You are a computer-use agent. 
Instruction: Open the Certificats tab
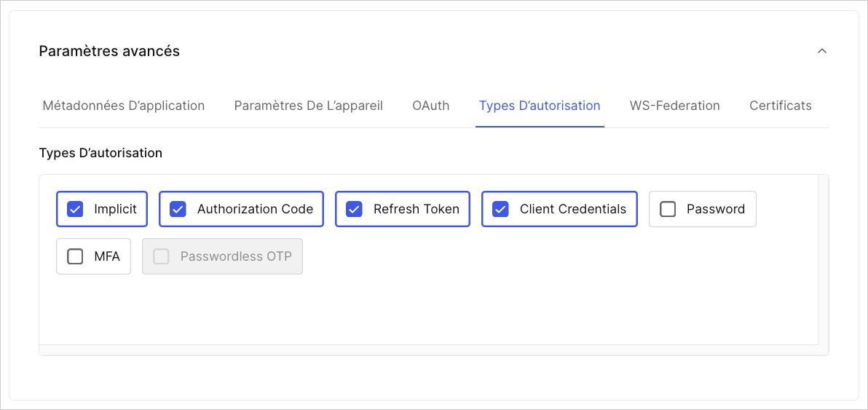781,105
